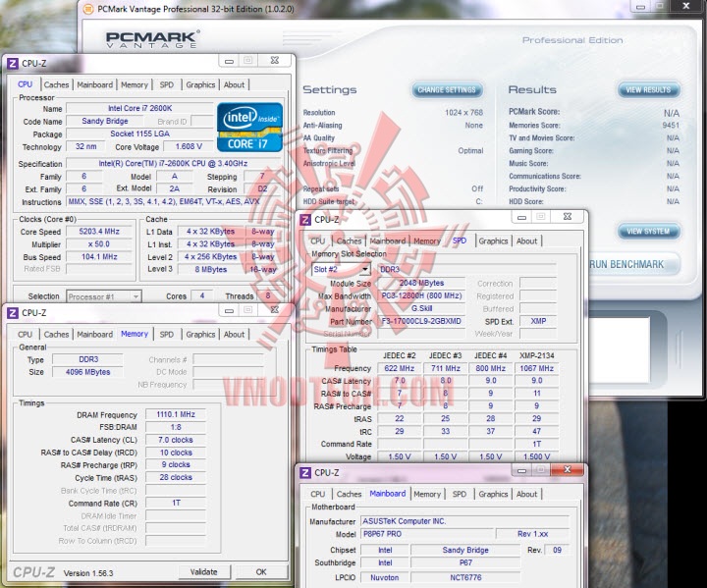Select SPD tab in the CPU-Z processor window
This screenshot has height=588, width=707.
(166, 84)
